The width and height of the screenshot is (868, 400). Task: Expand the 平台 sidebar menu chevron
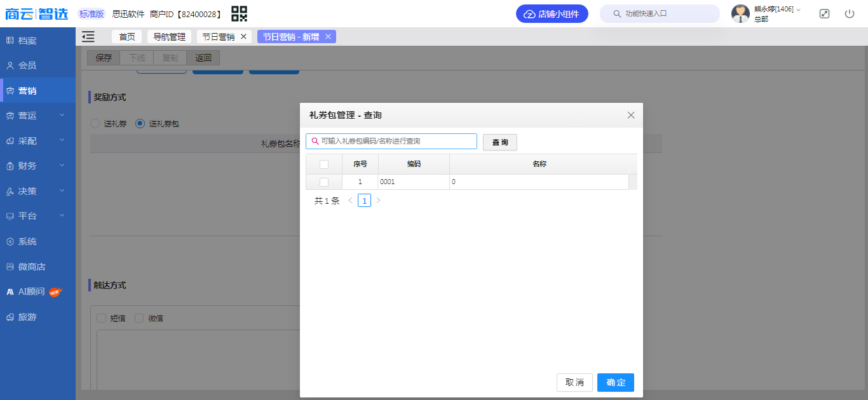point(62,216)
